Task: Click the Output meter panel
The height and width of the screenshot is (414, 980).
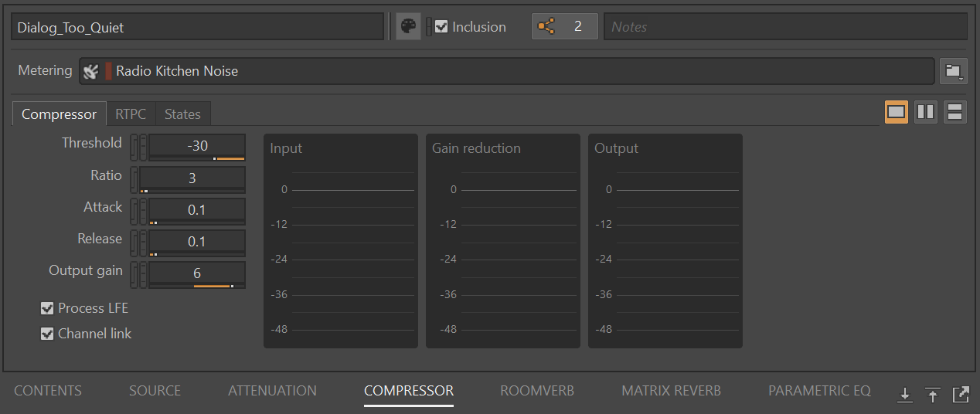Action: (665, 241)
